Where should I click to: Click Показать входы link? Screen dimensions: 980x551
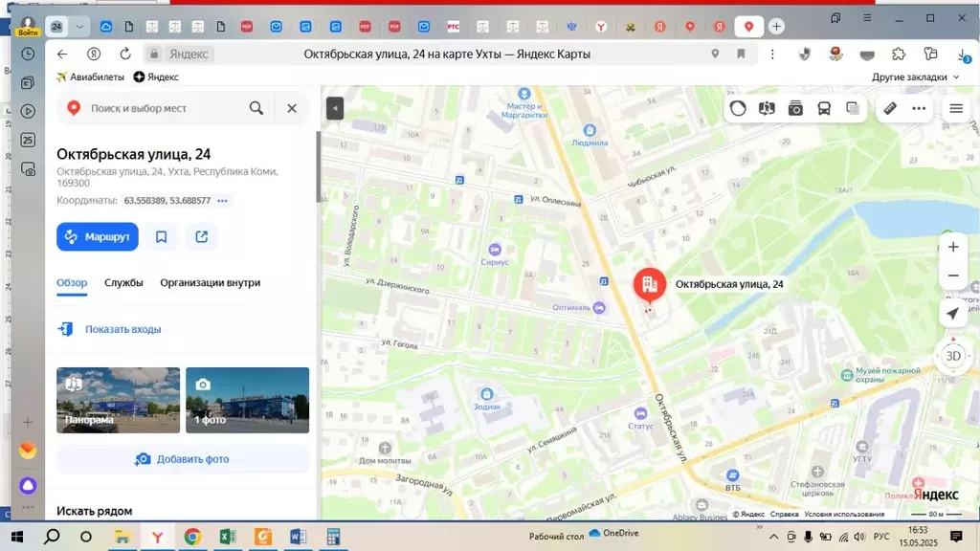coord(123,329)
